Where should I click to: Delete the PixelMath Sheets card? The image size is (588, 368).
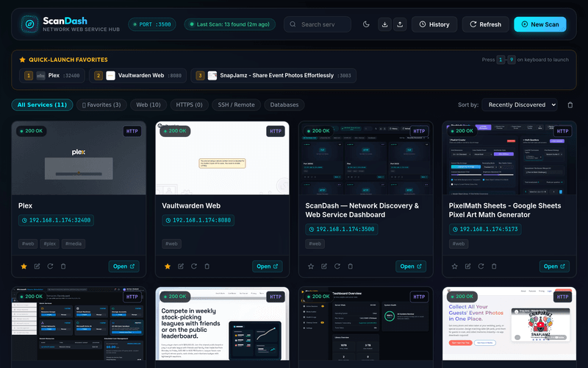tap(494, 266)
